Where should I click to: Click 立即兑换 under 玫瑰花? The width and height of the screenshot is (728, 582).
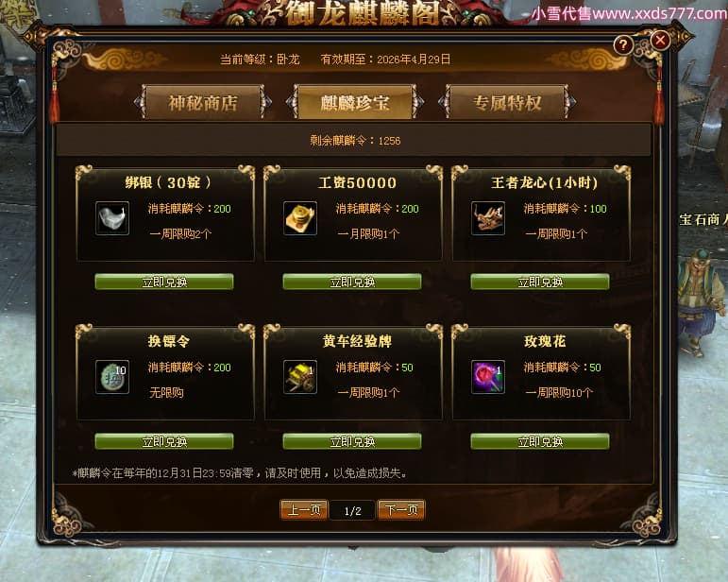point(540,441)
